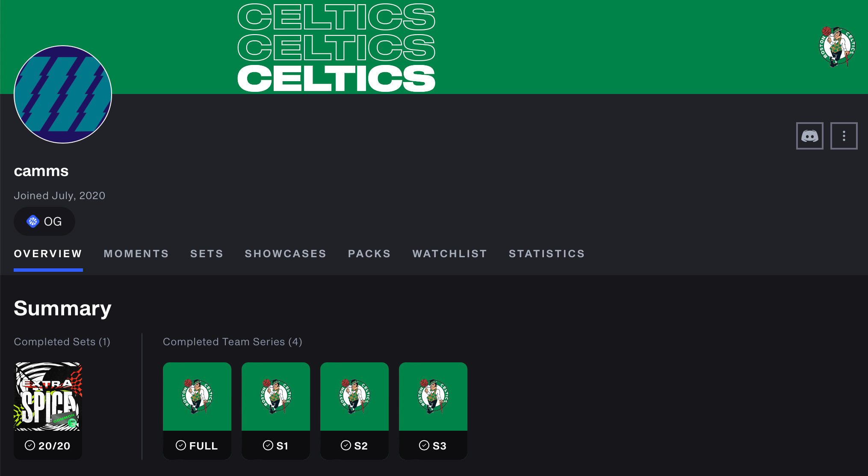
Task: Click the 20/20 completion label
Action: pyautogui.click(x=54, y=446)
